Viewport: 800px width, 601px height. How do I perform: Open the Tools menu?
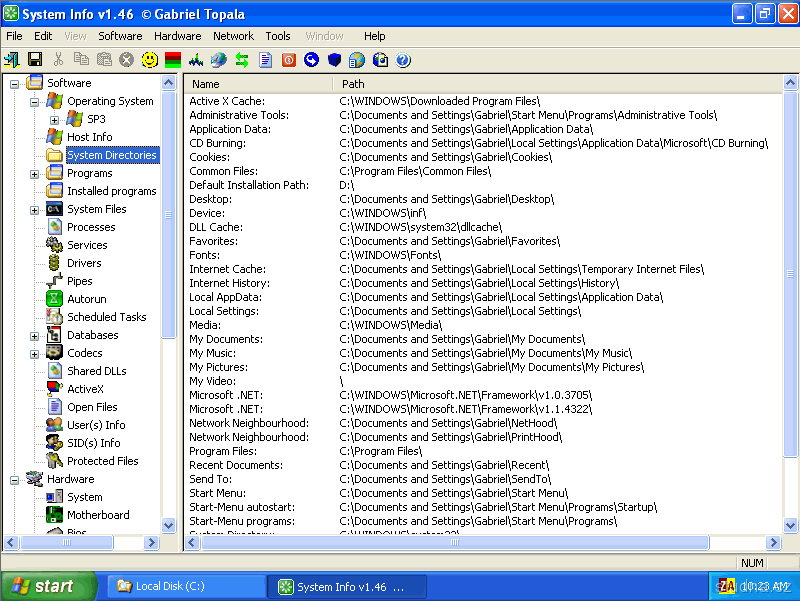point(278,36)
